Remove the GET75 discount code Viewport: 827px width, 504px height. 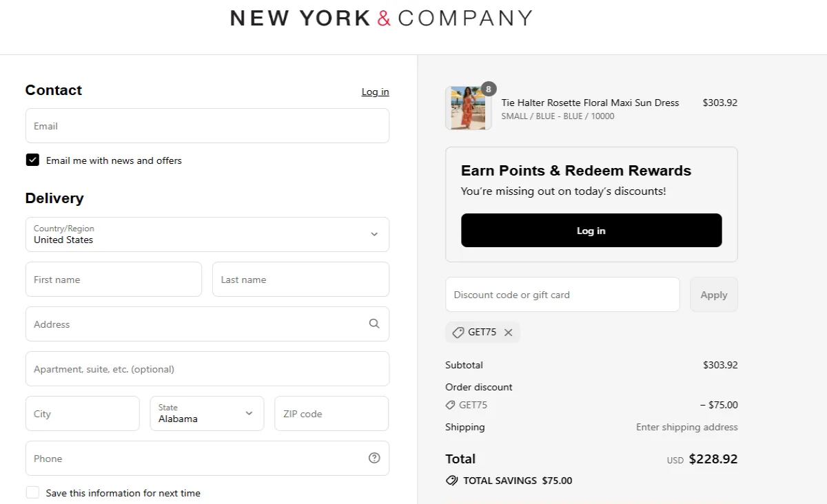point(509,333)
